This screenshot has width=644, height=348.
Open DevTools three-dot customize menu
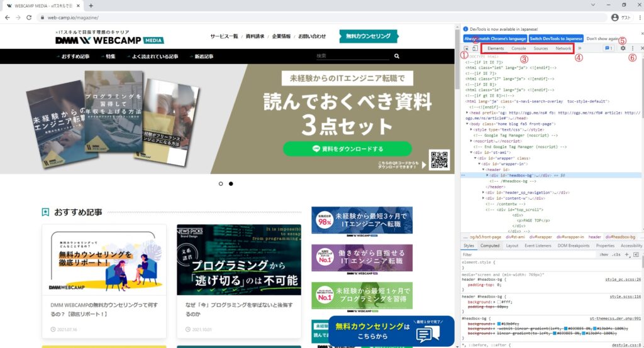coord(633,48)
